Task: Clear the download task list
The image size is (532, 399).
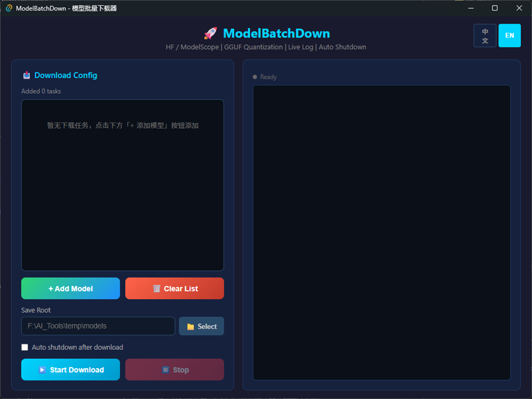Action: pyautogui.click(x=174, y=289)
